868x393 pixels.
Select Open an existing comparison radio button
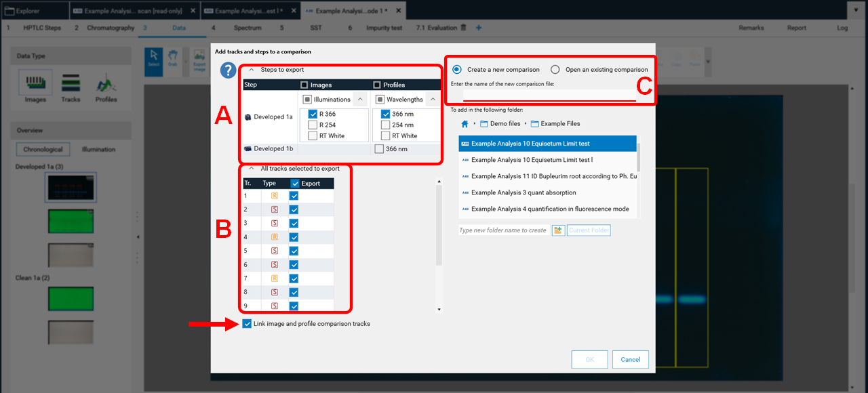[555, 70]
